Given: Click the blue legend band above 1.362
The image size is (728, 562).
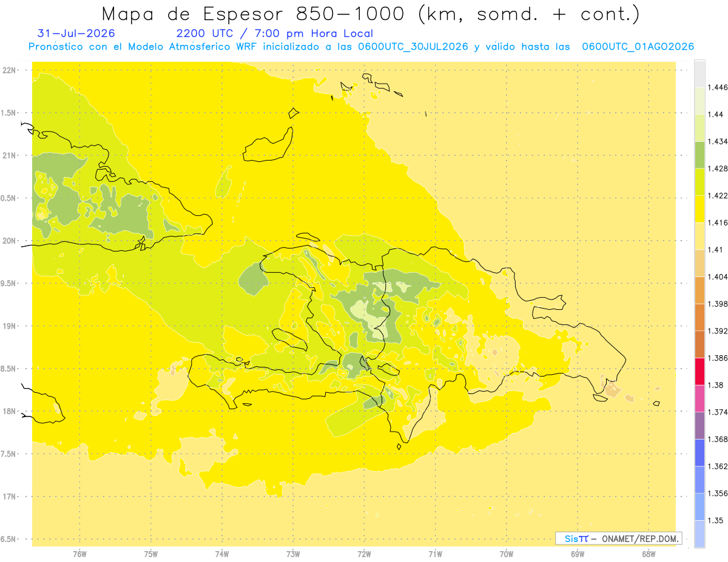Looking at the screenshot, I should [699, 452].
